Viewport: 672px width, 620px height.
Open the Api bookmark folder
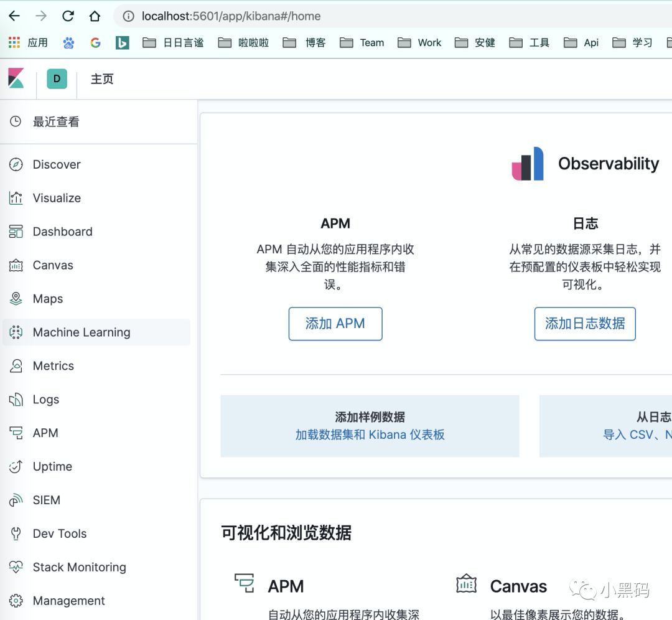click(581, 42)
